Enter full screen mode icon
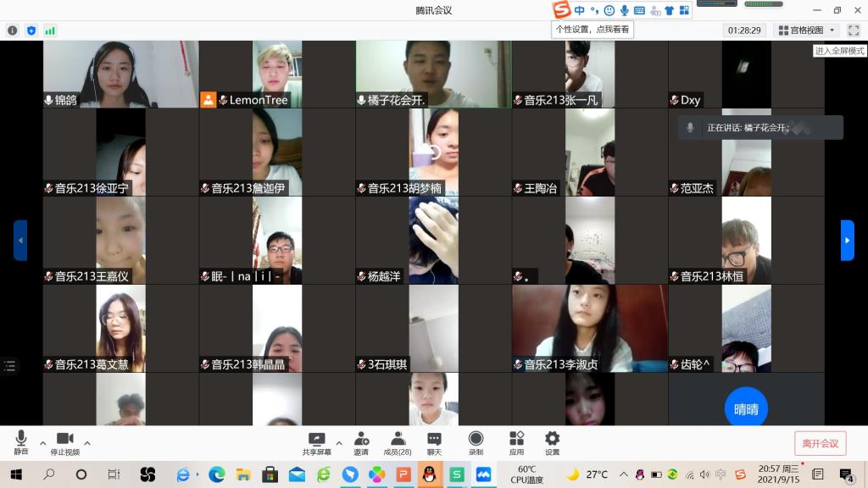Screen dimensions: 868x488 [853, 30]
